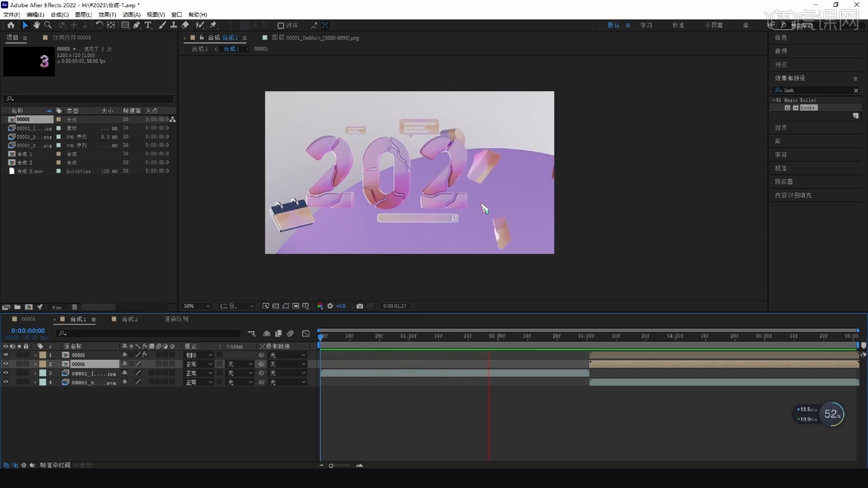Click the Graph Editor icon in timeline
Screen dimensions: 868x488
pos(306,333)
